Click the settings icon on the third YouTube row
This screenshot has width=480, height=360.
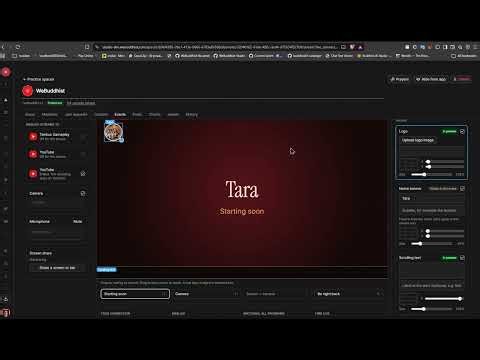click(83, 174)
